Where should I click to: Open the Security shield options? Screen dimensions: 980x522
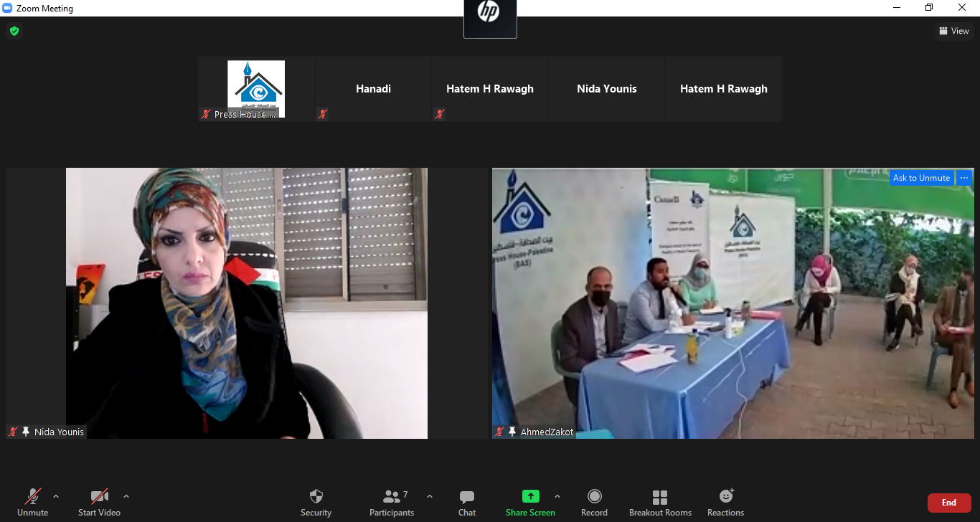[316, 502]
